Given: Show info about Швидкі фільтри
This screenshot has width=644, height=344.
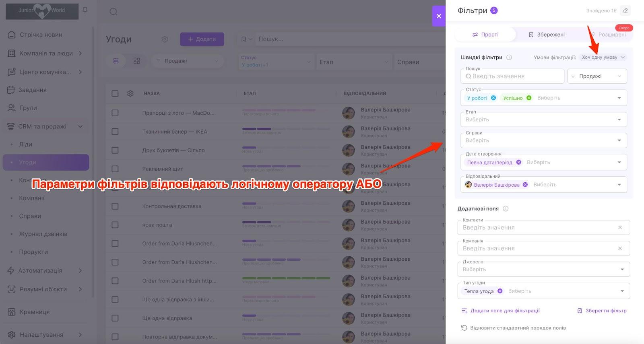Looking at the screenshot, I should point(509,57).
